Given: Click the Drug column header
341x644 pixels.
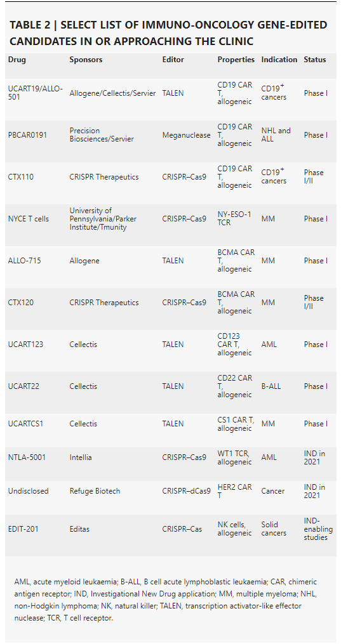Looking at the screenshot, I should tap(17, 60).
